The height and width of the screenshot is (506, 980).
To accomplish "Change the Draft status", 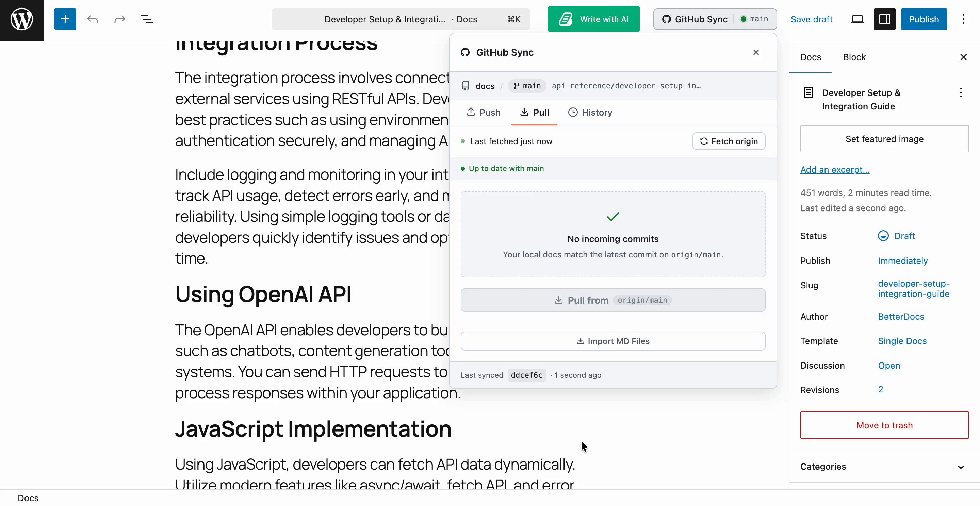I will tap(896, 236).
